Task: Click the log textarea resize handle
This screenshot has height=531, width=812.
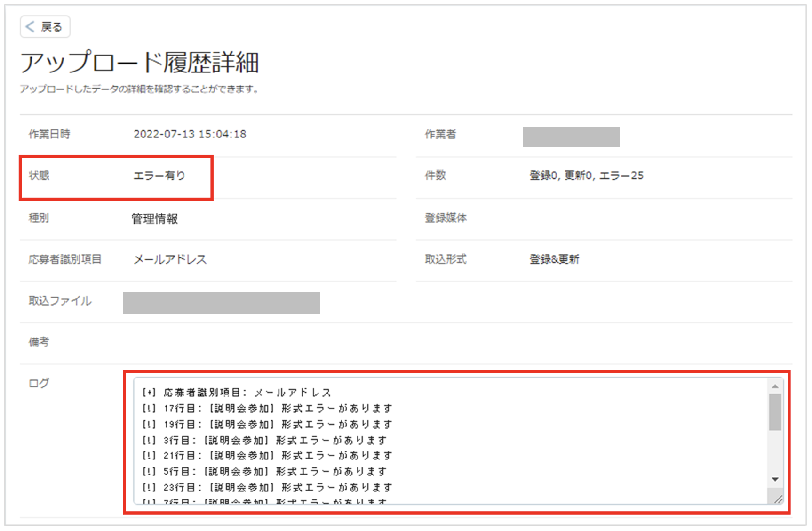Action: click(x=778, y=499)
